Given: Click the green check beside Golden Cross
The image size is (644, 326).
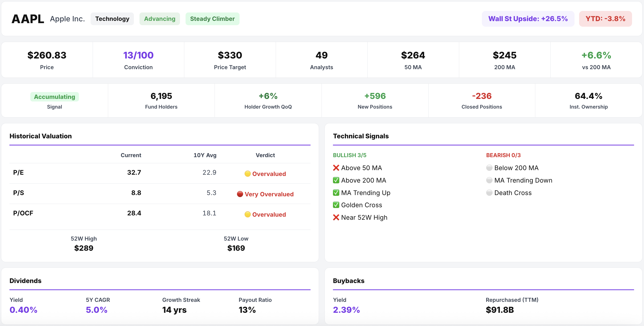Looking at the screenshot, I should (x=336, y=205).
